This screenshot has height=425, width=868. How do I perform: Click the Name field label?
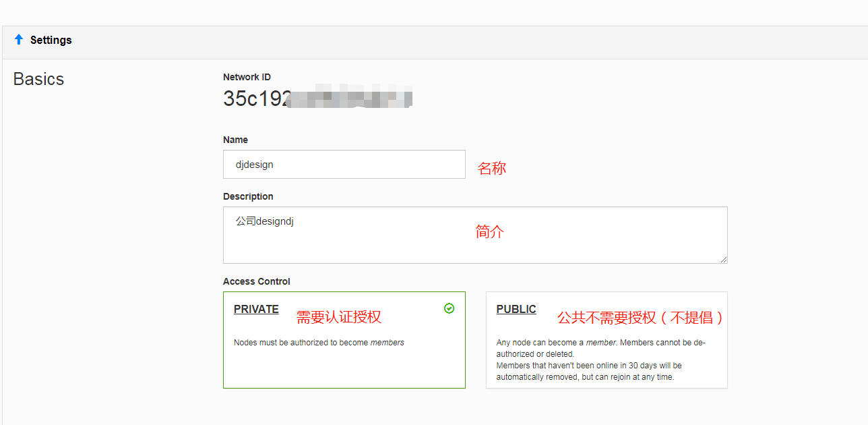point(235,140)
